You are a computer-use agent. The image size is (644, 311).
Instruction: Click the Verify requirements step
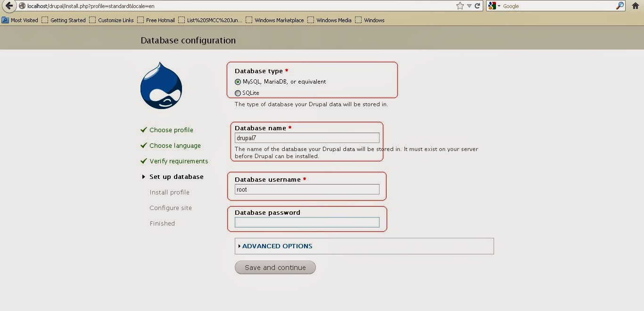point(179,161)
